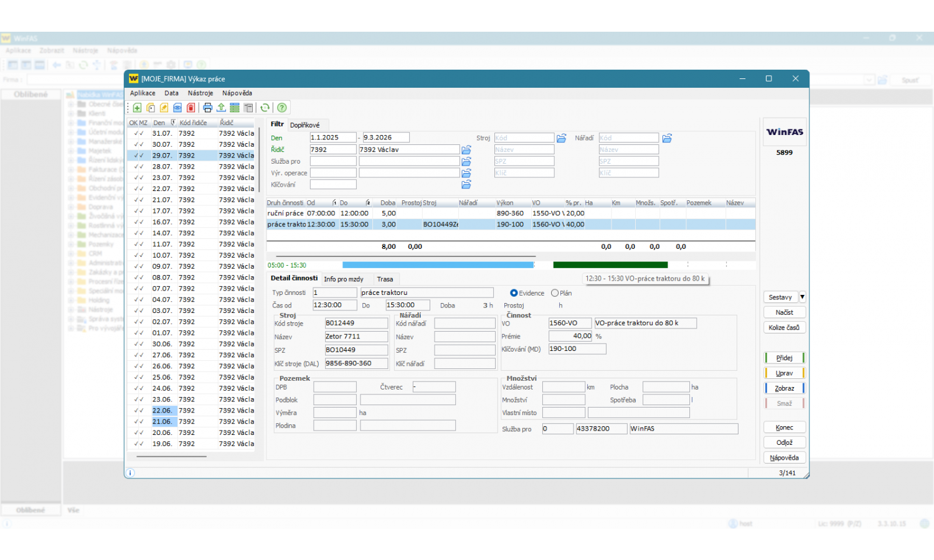Click the green refresh icon in toolbar
This screenshot has height=560, width=934.
click(265, 108)
